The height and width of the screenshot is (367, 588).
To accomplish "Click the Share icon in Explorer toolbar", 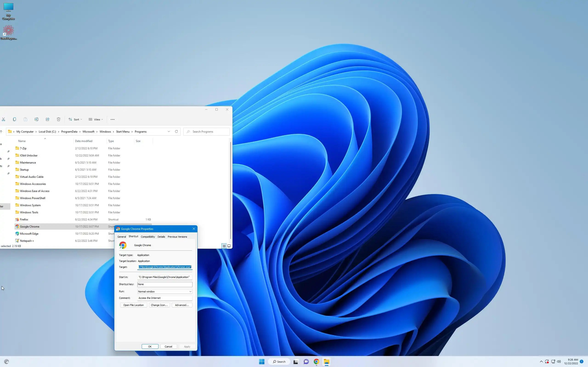I will click(48, 119).
